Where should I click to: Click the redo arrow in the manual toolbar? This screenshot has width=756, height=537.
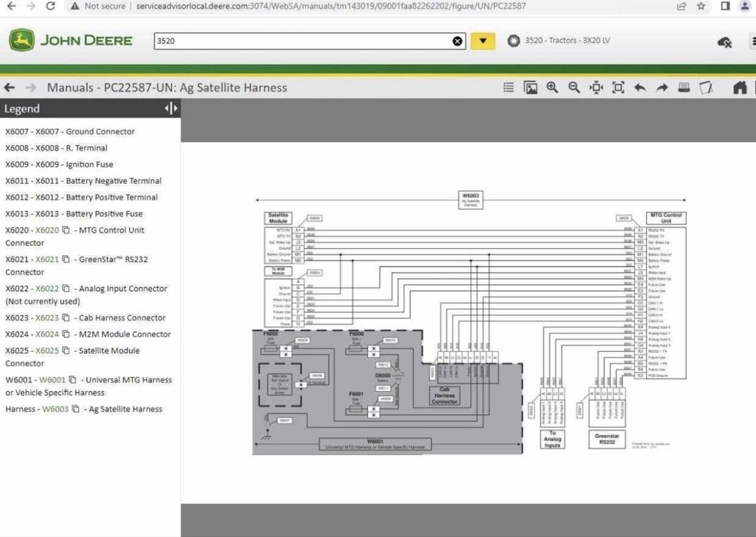click(661, 88)
